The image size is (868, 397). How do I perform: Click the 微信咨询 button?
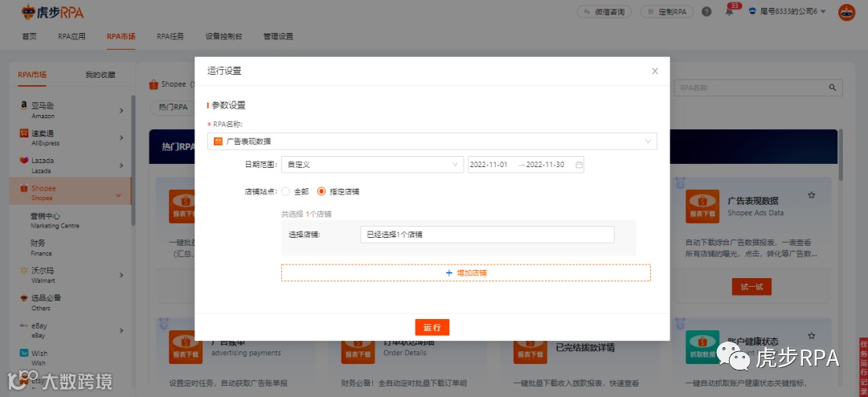point(604,11)
